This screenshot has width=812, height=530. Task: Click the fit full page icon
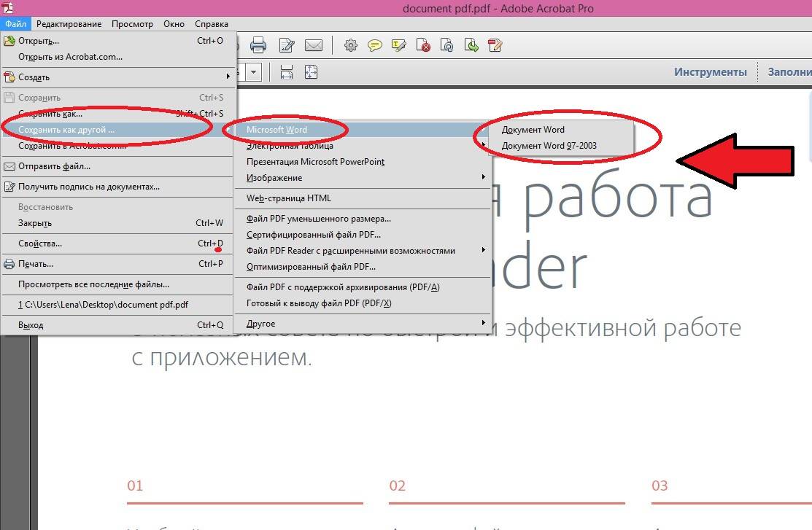tap(312, 72)
